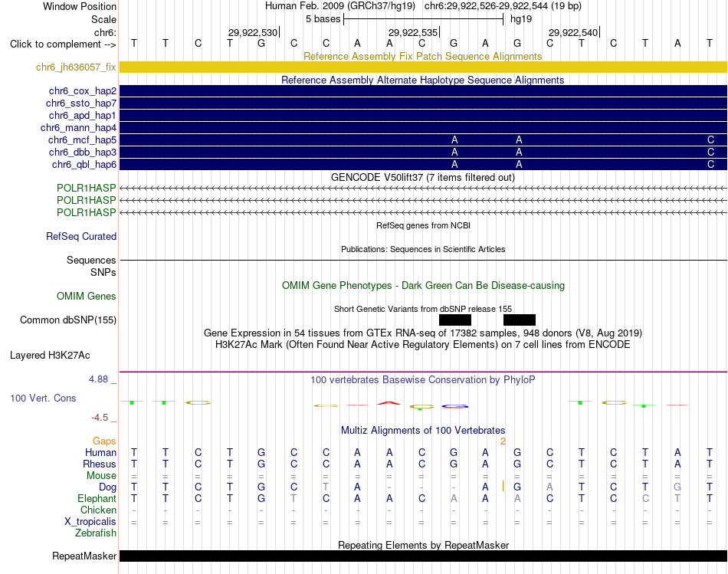Screen dimensions: 728x574
Task: Open the Multiz Alignments of 100 Vertebrates title
Action: tap(423, 431)
